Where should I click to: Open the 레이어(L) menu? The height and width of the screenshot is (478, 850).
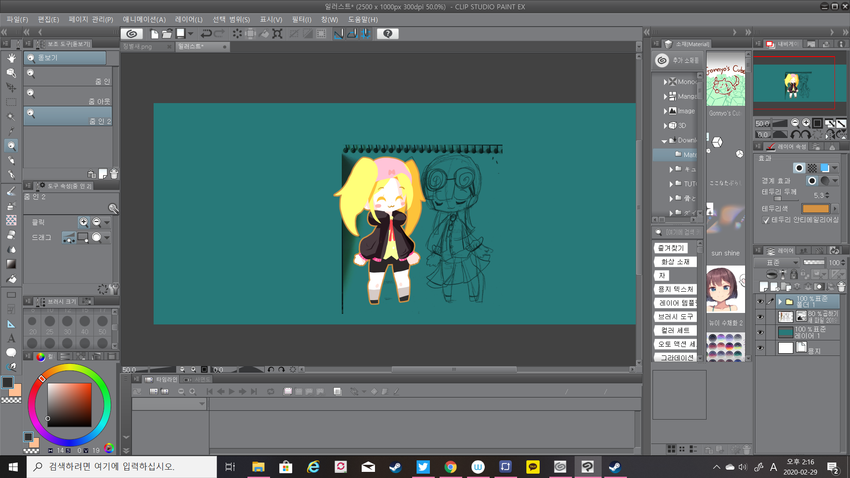click(x=189, y=20)
